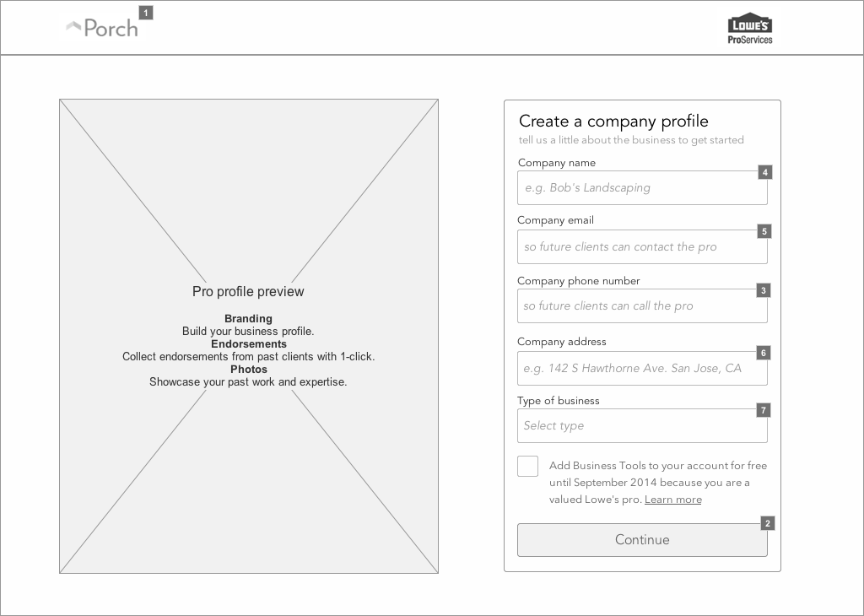Click the Add Business Tools description text
This screenshot has height=616, width=864.
[x=658, y=482]
